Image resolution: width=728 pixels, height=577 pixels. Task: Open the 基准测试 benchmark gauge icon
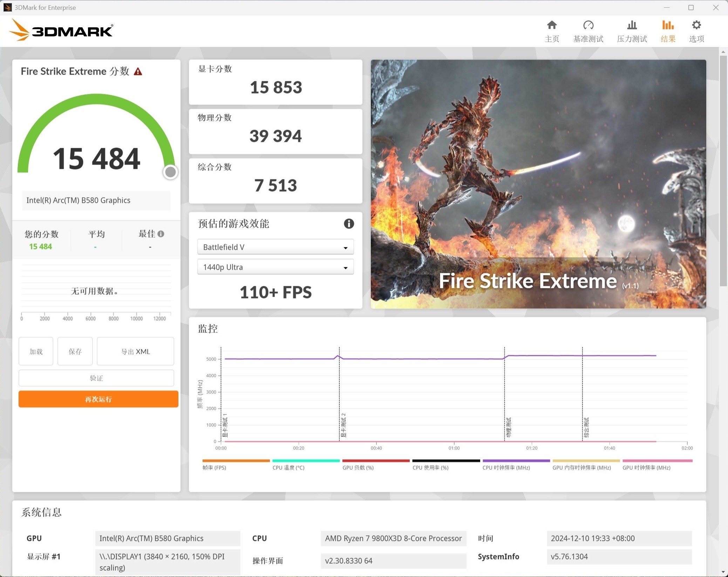pos(588,25)
